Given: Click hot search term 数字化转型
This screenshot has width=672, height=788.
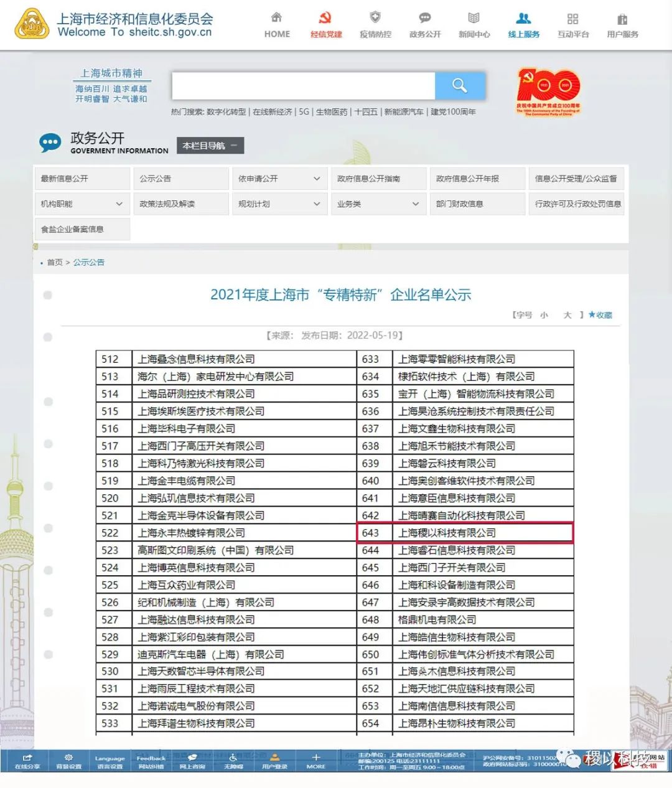Looking at the screenshot, I should [226, 112].
